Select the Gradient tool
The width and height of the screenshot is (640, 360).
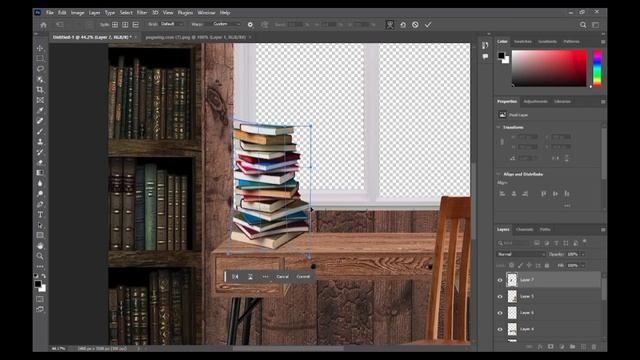tap(40, 173)
